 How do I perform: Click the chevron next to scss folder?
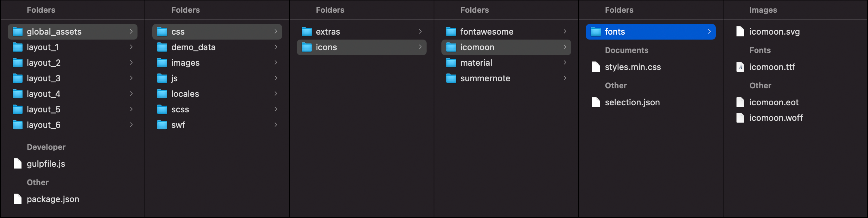click(x=276, y=109)
